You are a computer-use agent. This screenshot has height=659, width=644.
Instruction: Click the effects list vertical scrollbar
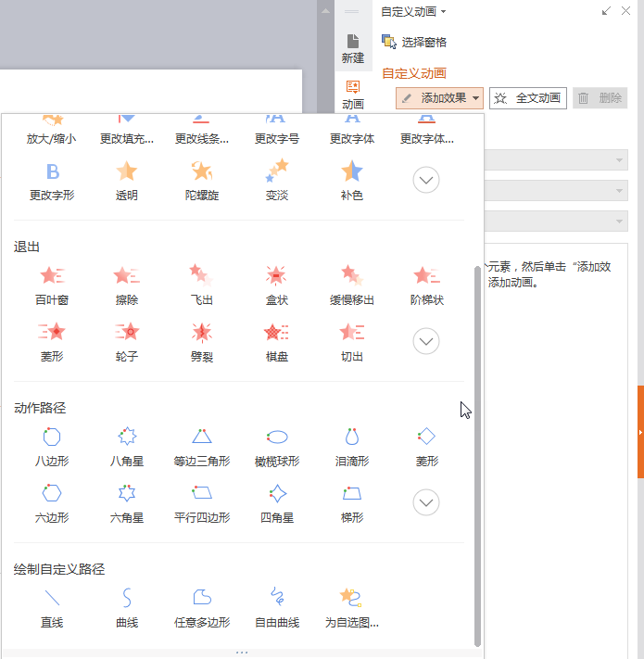(x=478, y=454)
